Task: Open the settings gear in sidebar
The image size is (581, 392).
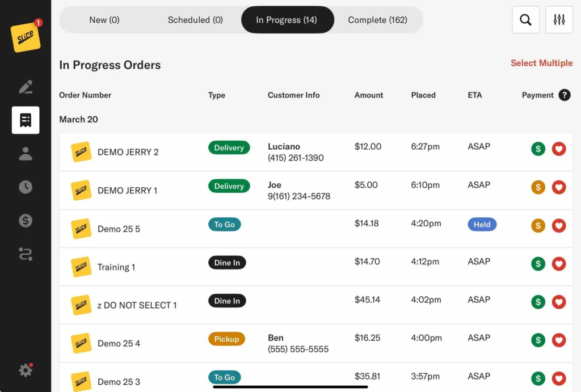Action: [26, 370]
